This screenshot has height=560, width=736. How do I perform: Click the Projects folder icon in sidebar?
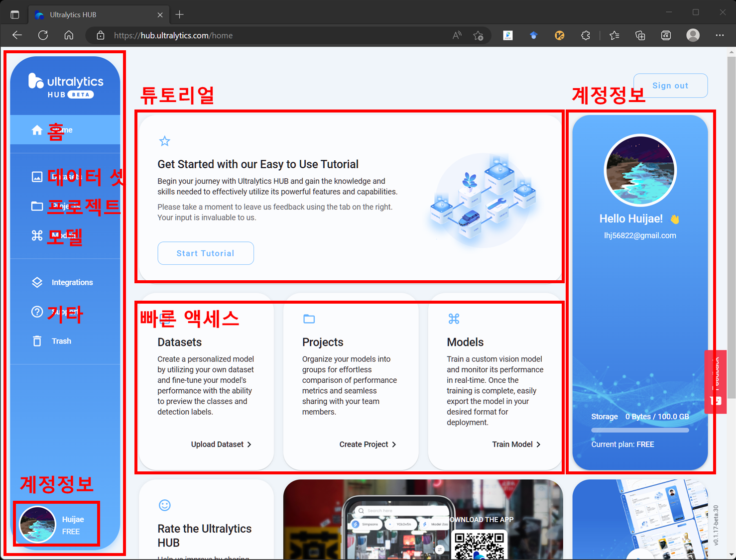37,206
